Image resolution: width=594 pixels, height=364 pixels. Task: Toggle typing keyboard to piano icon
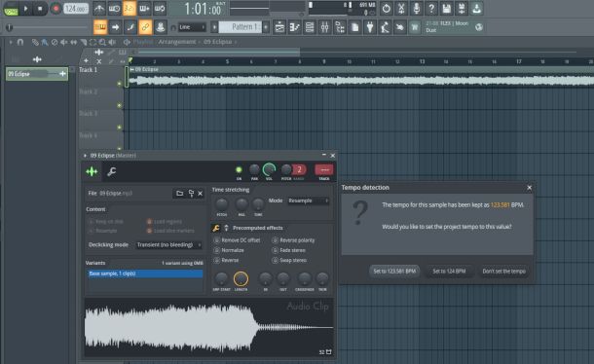click(x=100, y=27)
